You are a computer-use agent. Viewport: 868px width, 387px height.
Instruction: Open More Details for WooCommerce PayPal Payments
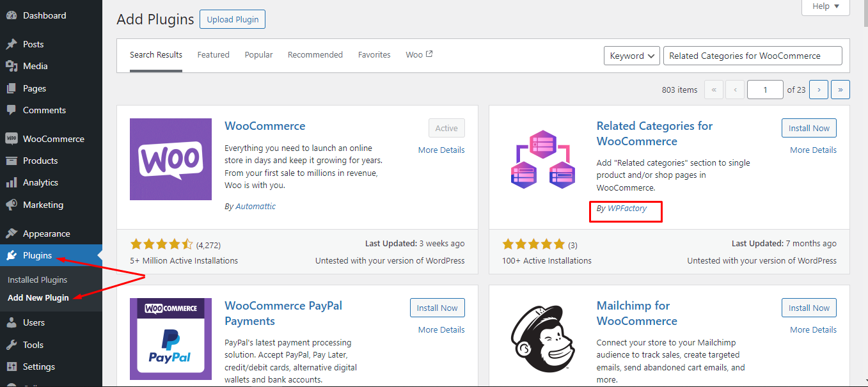pos(441,329)
